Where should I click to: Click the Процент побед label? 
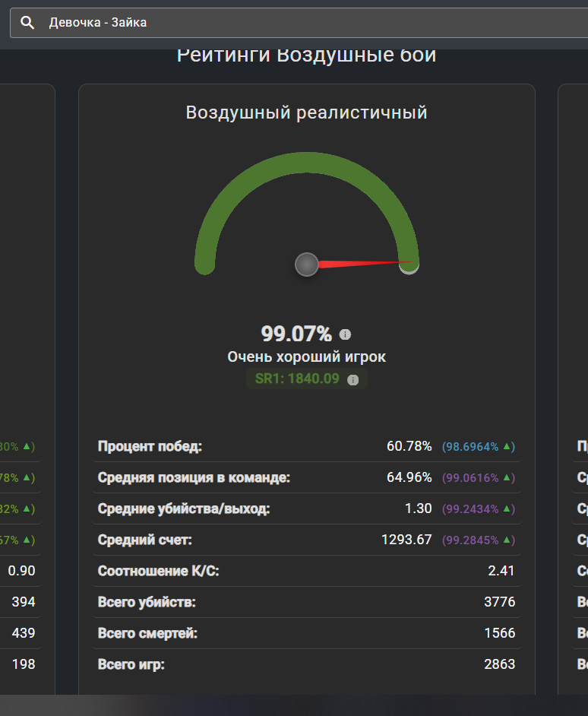tap(150, 446)
